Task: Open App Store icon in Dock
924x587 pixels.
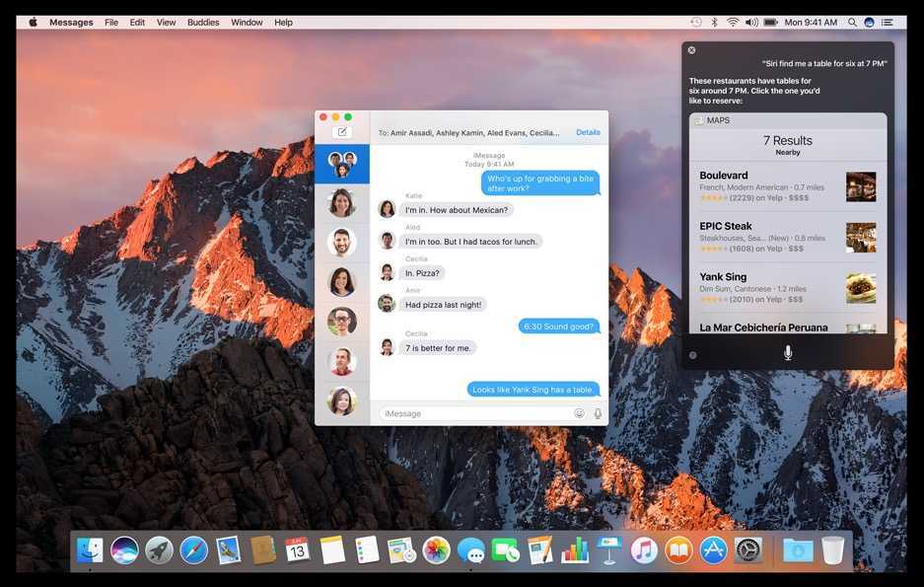Action: [x=714, y=550]
